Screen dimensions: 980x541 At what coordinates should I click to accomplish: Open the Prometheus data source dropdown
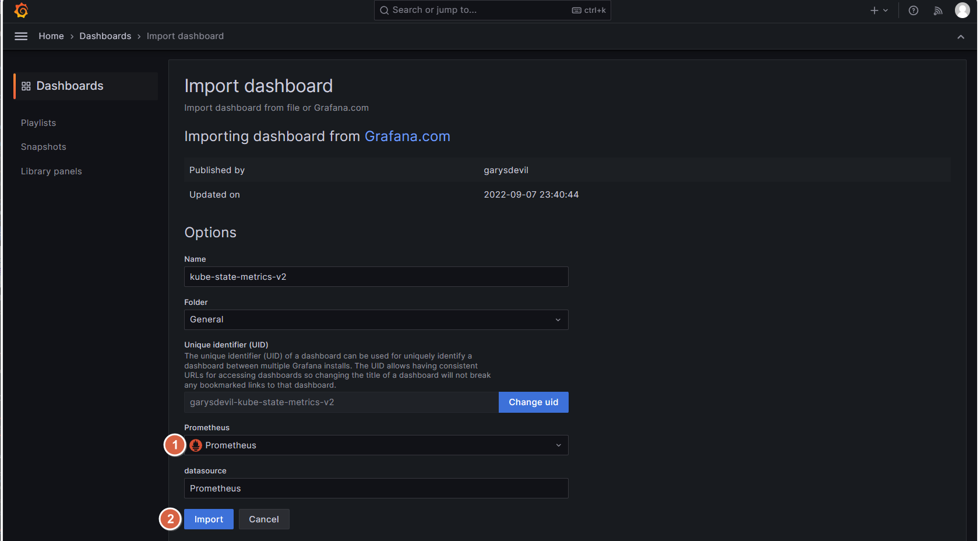(376, 445)
